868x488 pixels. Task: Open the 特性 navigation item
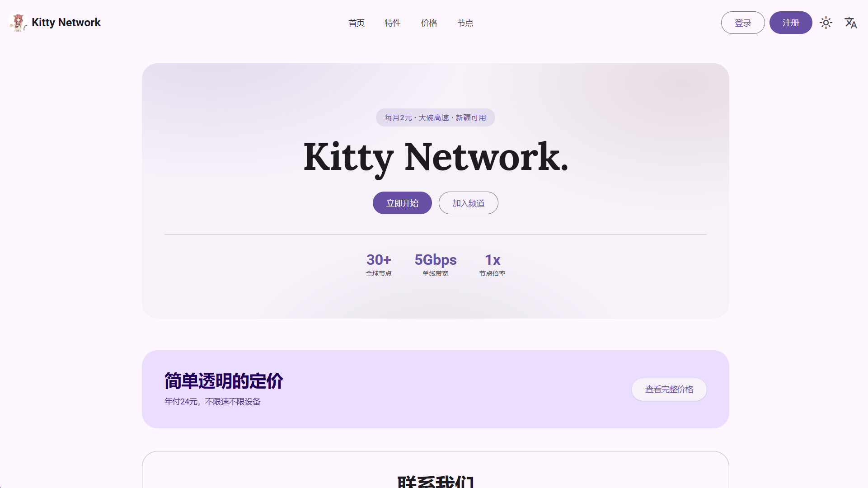(x=393, y=23)
